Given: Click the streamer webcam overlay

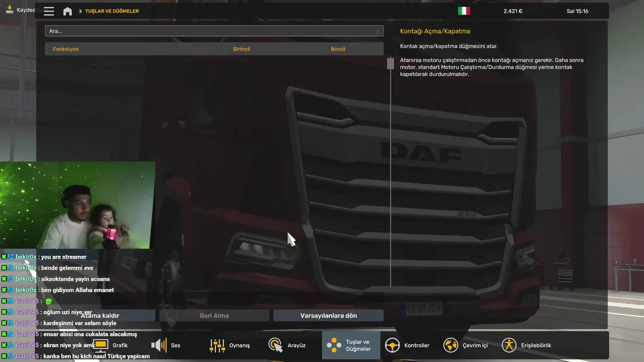Looking at the screenshot, I should [x=77, y=205].
